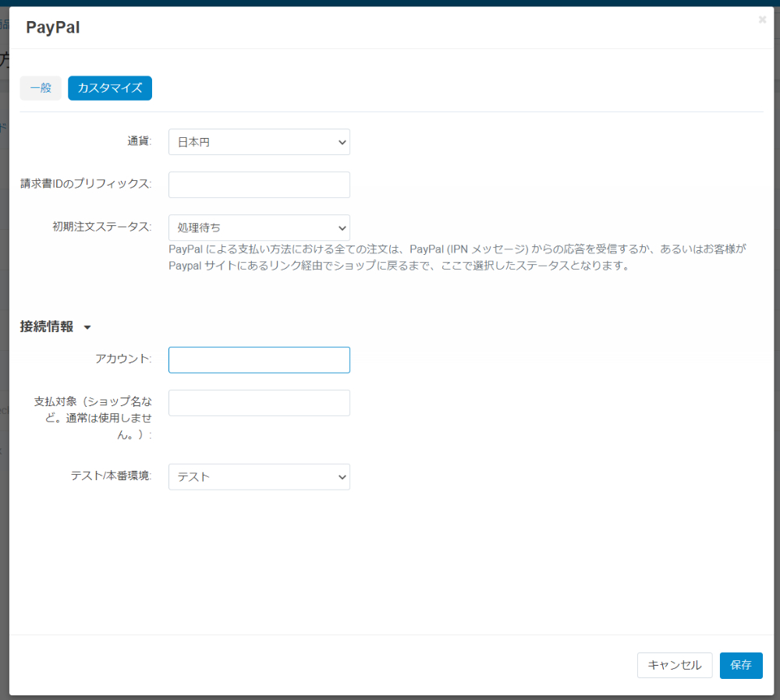Click the アカウント label
This screenshot has width=780, height=700.
[x=123, y=359]
